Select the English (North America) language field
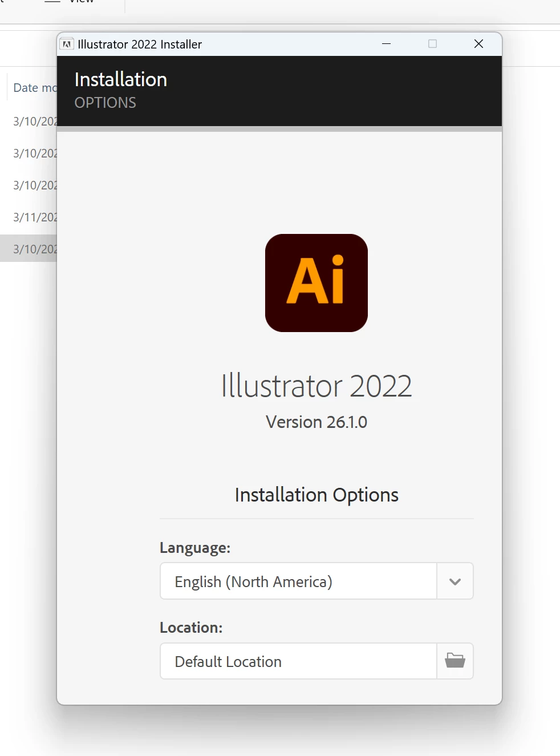Screen dimensions: 560x756 pos(299,581)
